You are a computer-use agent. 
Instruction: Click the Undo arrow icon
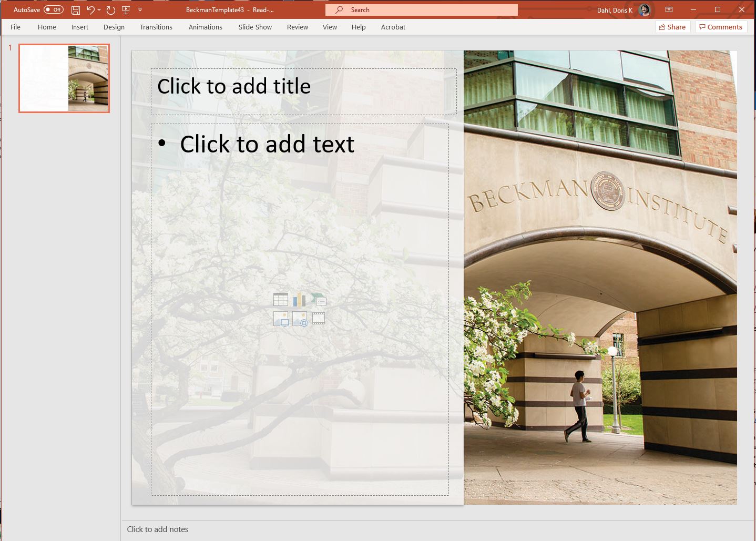tap(91, 9)
